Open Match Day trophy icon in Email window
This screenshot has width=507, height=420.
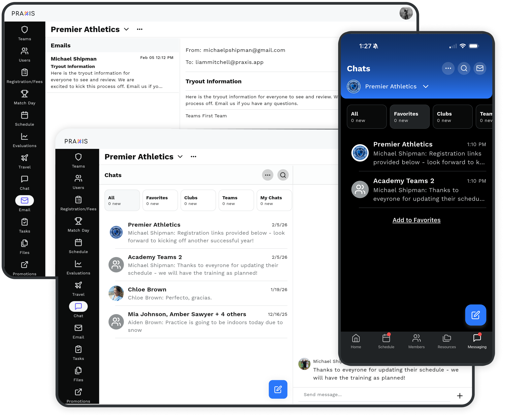tap(24, 94)
